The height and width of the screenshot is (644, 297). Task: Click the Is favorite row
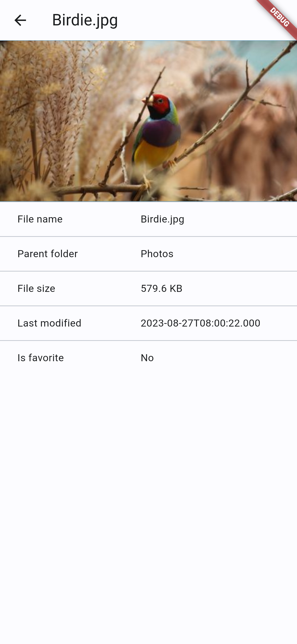point(148,358)
